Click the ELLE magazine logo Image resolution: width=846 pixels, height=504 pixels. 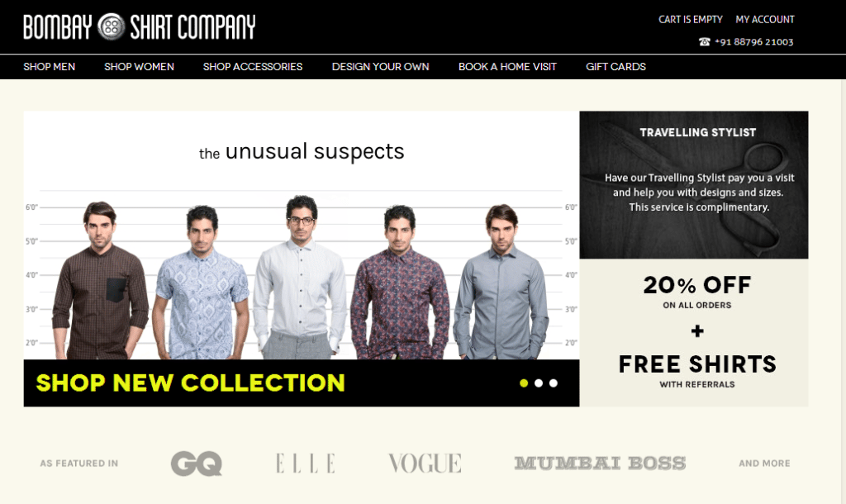click(306, 463)
